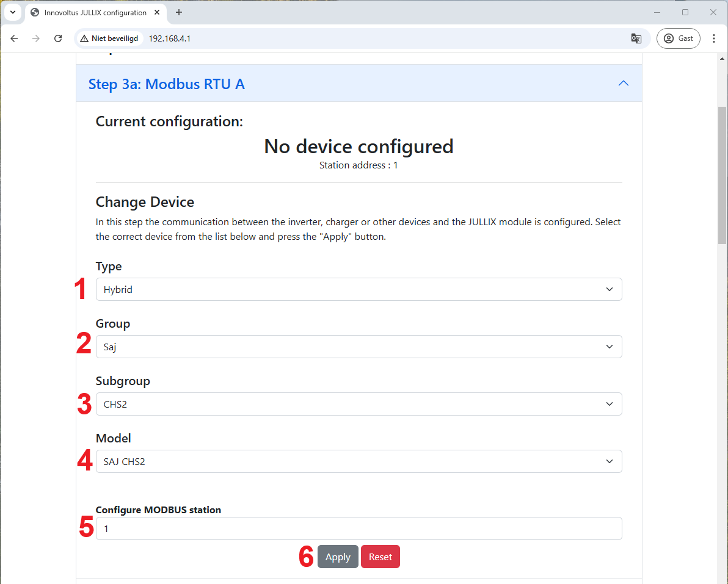
Task: Click the Configure MODBUS station field
Action: click(359, 529)
